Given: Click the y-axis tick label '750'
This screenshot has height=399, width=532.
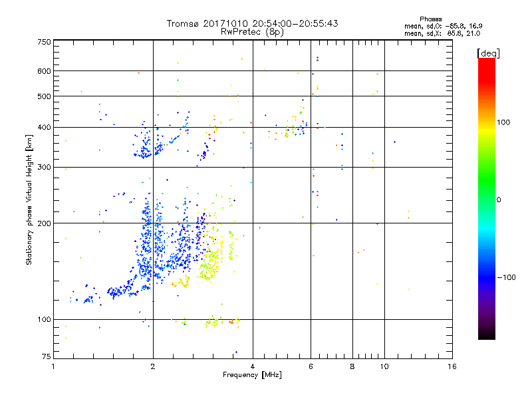Looking at the screenshot, I should 44,42.
